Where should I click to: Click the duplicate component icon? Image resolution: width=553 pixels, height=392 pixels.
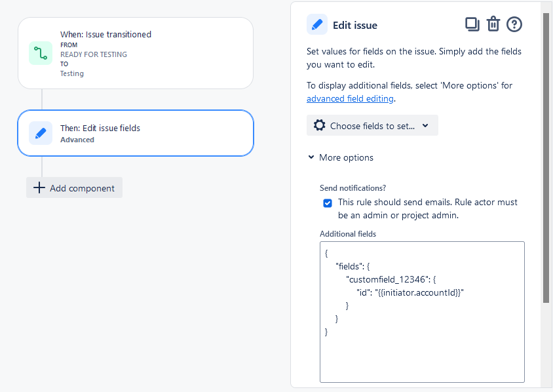coord(472,24)
